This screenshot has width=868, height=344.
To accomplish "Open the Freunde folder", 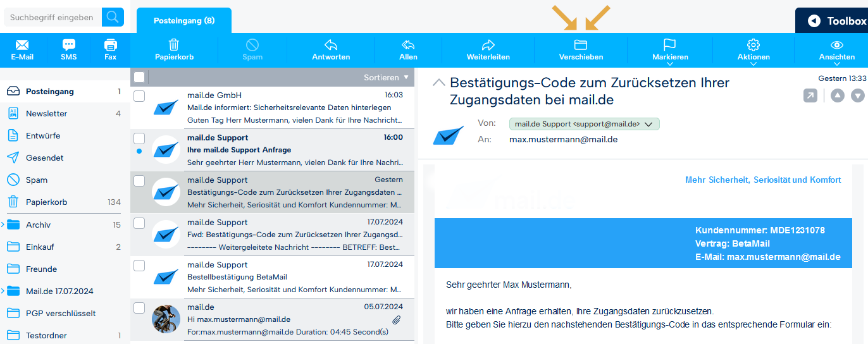I will click(x=65, y=269).
